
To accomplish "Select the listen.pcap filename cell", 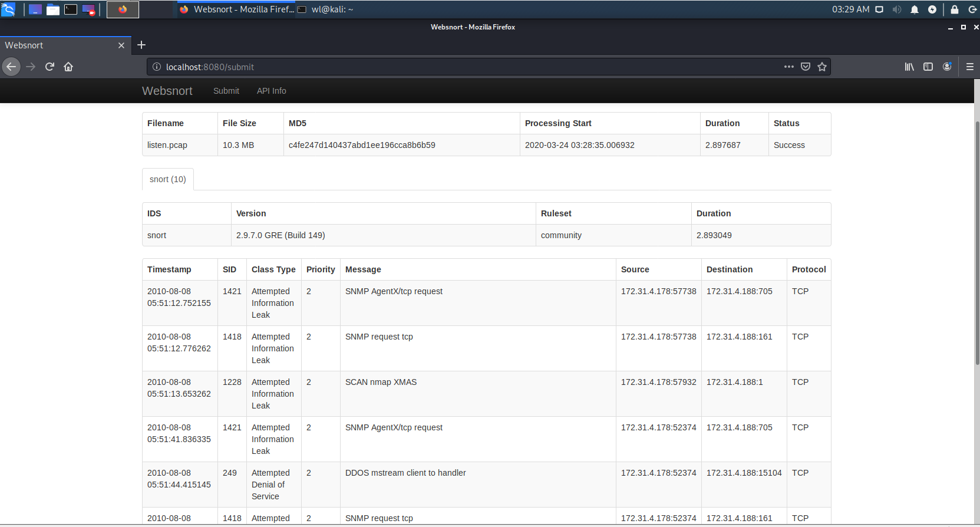I will pos(180,145).
